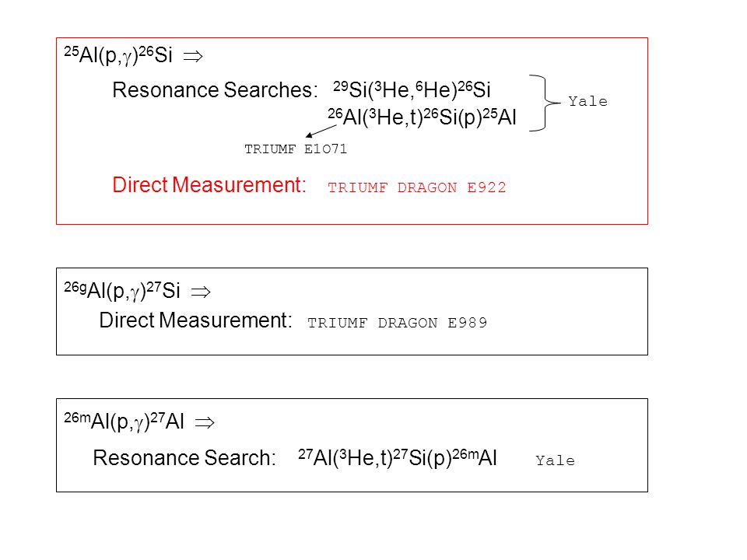Click the 26gAl(p,γ)27Si reaction heading

pyautogui.click(x=122, y=290)
